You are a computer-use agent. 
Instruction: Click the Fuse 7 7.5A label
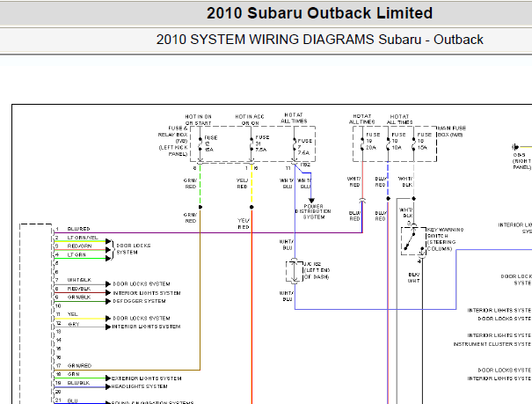pyautogui.click(x=304, y=147)
